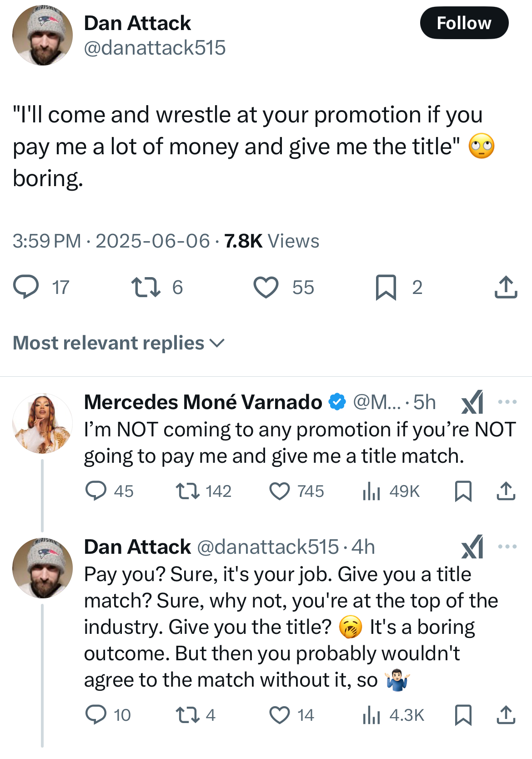This screenshot has width=532, height=759.
Task: Bookmark Mercedes Moné's reply
Action: pos(463,491)
